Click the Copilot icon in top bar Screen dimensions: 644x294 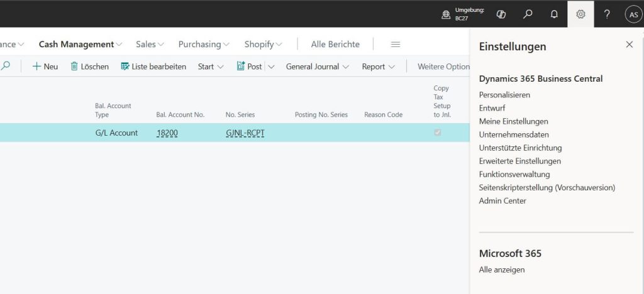[x=501, y=14]
